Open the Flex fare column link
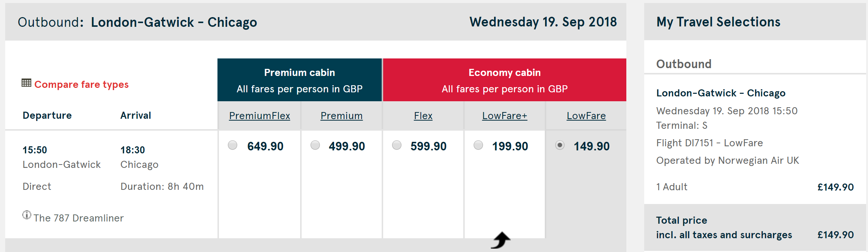Image resolution: width=868 pixels, height=252 pixels. pos(423,116)
